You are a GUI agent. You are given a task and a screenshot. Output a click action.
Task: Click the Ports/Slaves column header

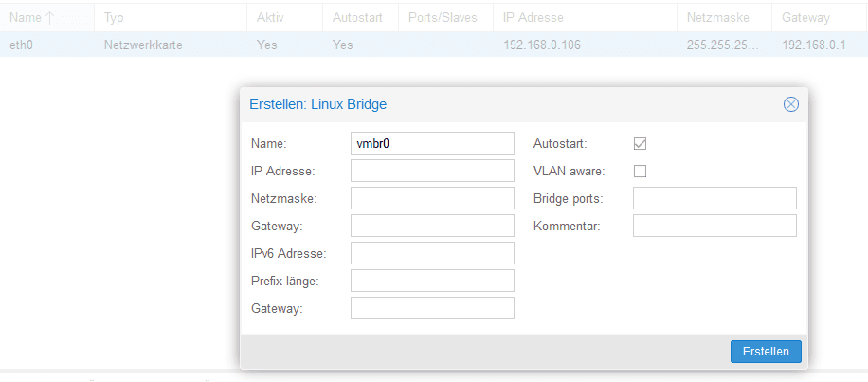[442, 18]
